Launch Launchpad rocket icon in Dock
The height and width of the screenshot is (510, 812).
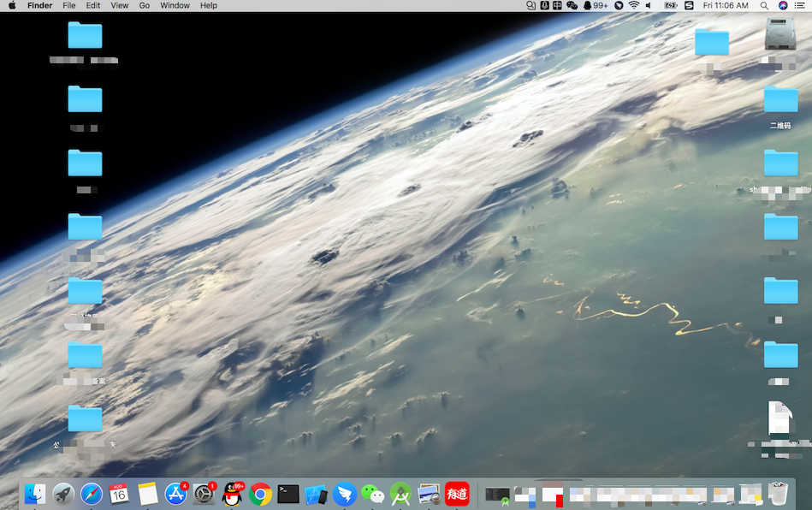click(63, 494)
